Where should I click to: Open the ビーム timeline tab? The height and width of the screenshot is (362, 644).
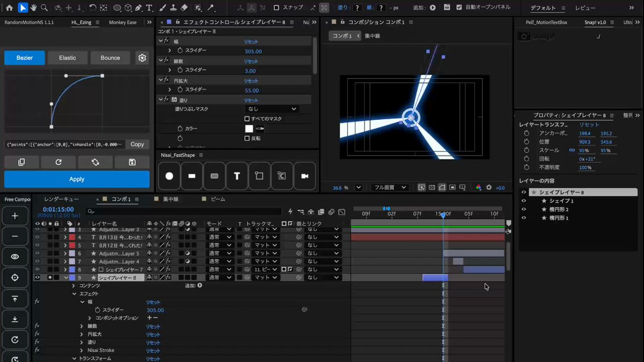(218, 199)
